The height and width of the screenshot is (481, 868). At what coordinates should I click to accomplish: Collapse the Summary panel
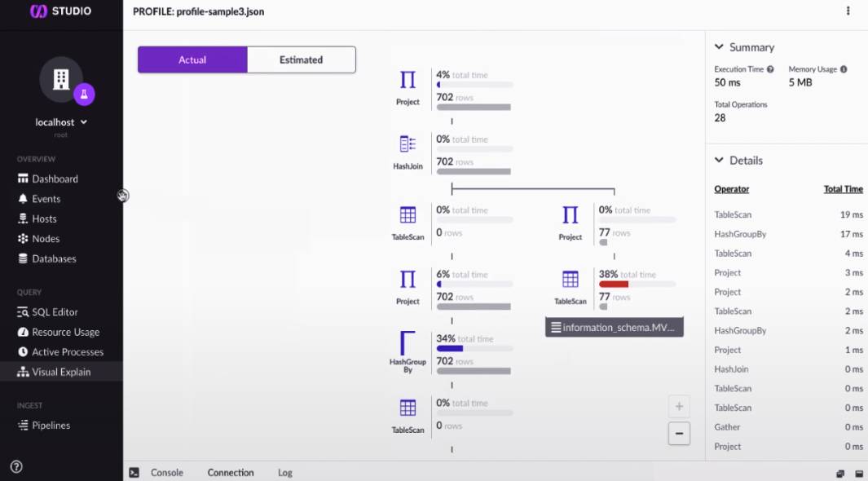tap(718, 46)
